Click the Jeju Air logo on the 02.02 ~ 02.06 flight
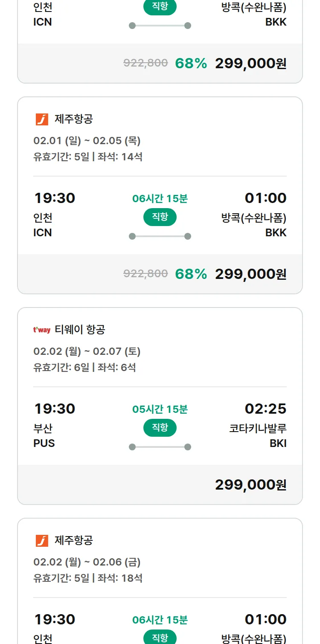 coord(42,541)
